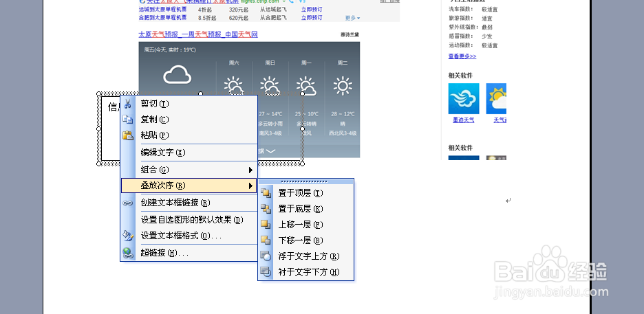Image resolution: width=644 pixels, height=314 pixels.
Task: Click the 周一 weather forecast icon
Action: pyautogui.click(x=306, y=86)
